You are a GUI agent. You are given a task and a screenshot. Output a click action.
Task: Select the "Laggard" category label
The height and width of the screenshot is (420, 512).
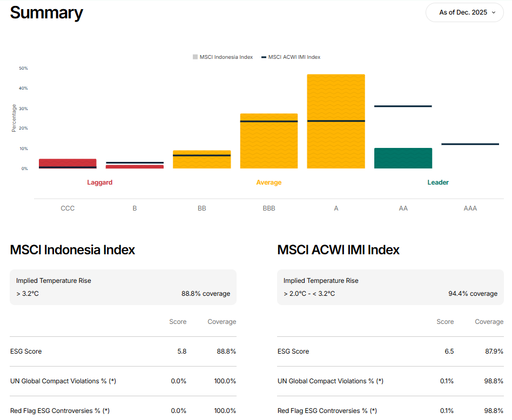99,182
